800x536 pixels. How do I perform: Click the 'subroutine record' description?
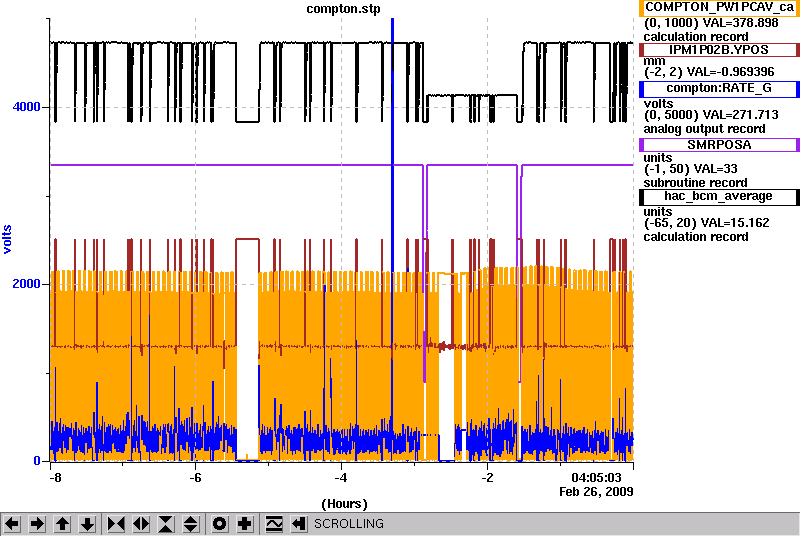point(695,183)
